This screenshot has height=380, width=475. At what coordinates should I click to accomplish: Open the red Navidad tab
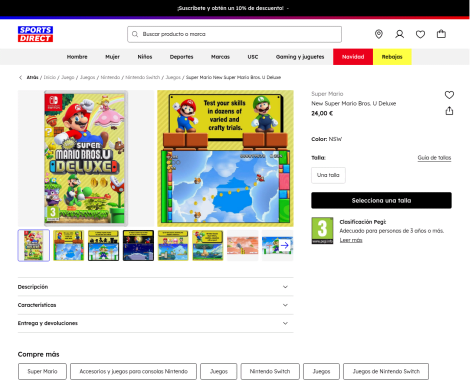click(353, 57)
